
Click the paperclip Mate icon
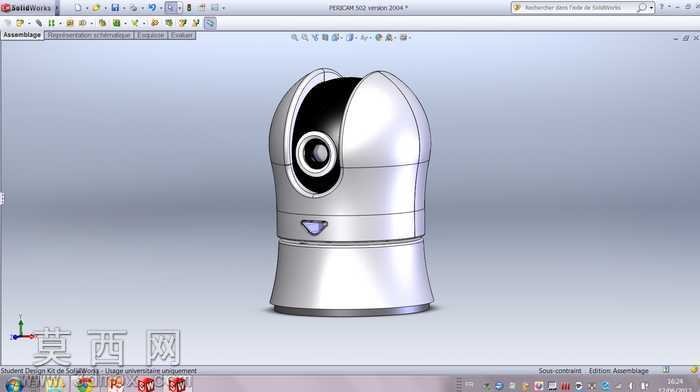39,23
